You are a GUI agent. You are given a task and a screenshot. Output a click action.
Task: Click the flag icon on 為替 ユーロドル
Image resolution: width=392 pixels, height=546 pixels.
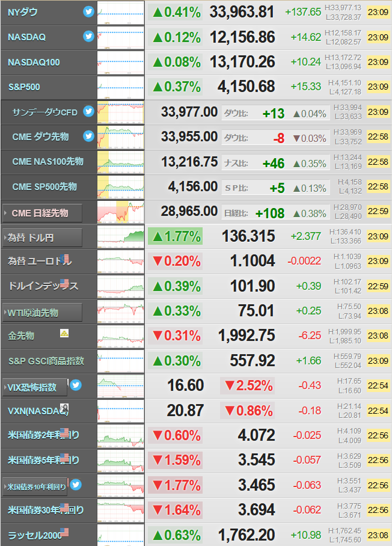[x=64, y=258]
